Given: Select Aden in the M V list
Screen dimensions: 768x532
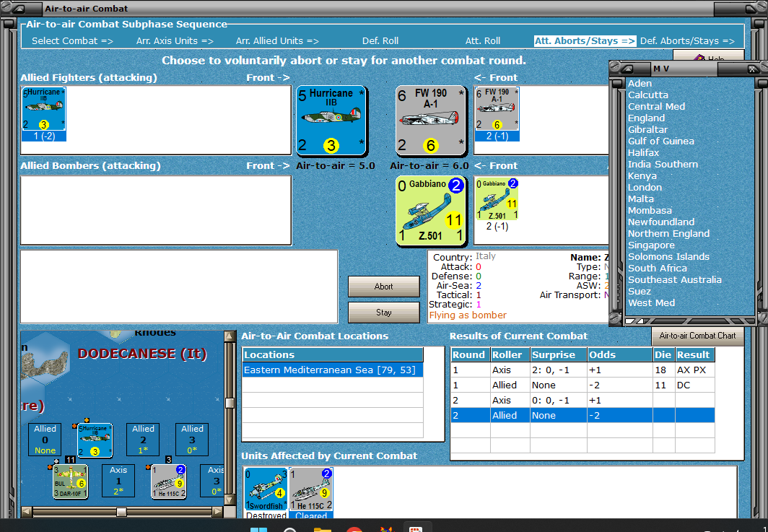Looking at the screenshot, I should (x=640, y=83).
